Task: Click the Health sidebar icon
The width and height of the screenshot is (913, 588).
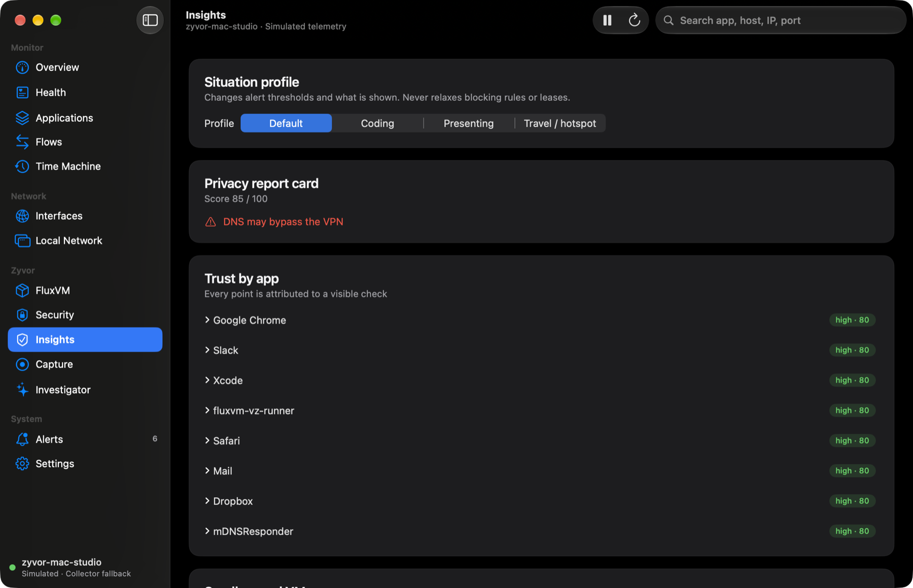Action: coord(22,92)
